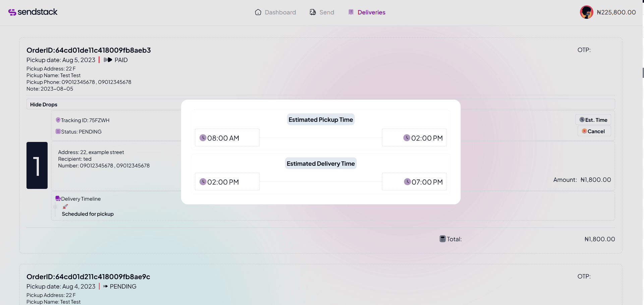Click the status icon next to Status PENDING
The height and width of the screenshot is (305, 644).
[x=58, y=132]
